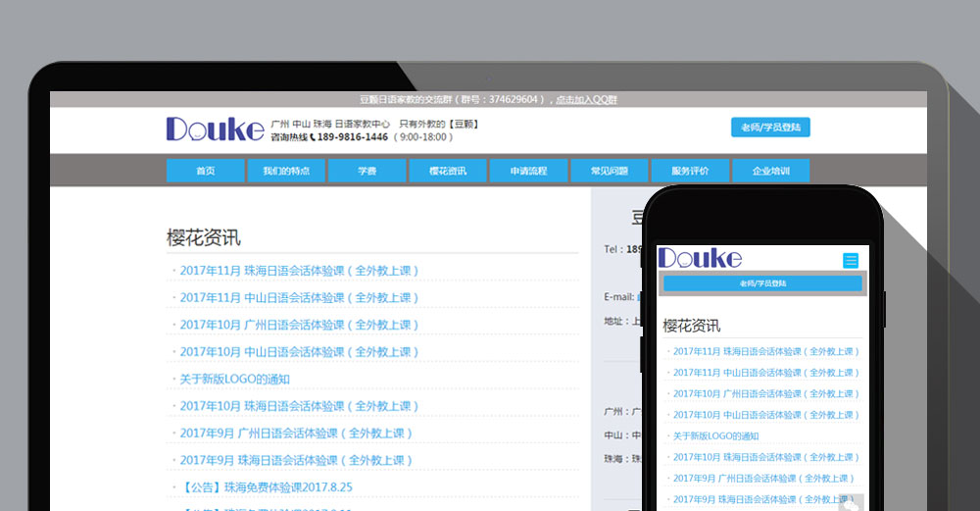This screenshot has height=511, width=980.
Task: Click the desktop 樱花资讯 heading
Action: [204, 237]
